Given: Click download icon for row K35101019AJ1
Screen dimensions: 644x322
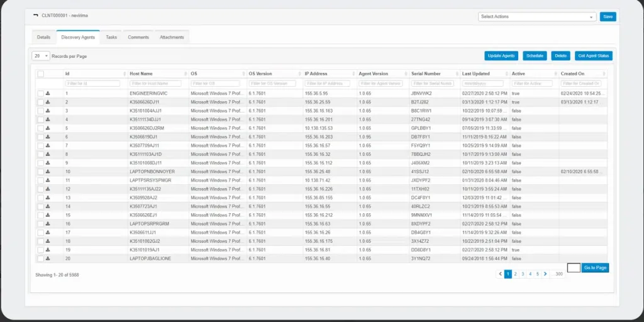Looking at the screenshot, I should click(48, 250).
